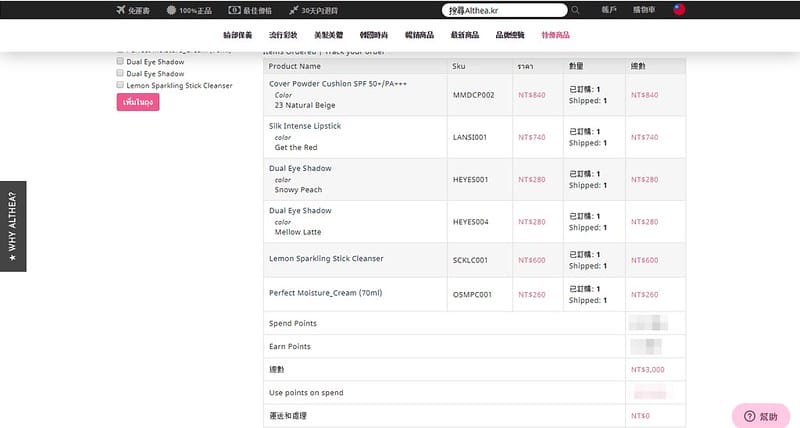
Task: Open the brands menu
Action: (x=510, y=35)
